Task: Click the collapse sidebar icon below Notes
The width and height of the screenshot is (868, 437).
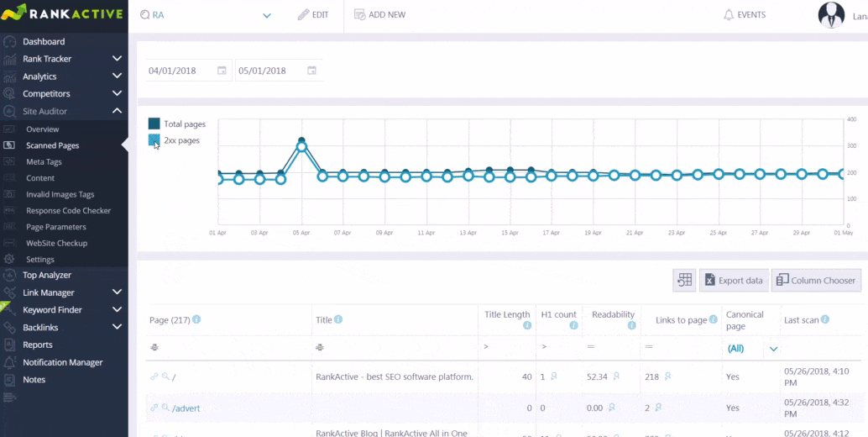Action: [9, 396]
